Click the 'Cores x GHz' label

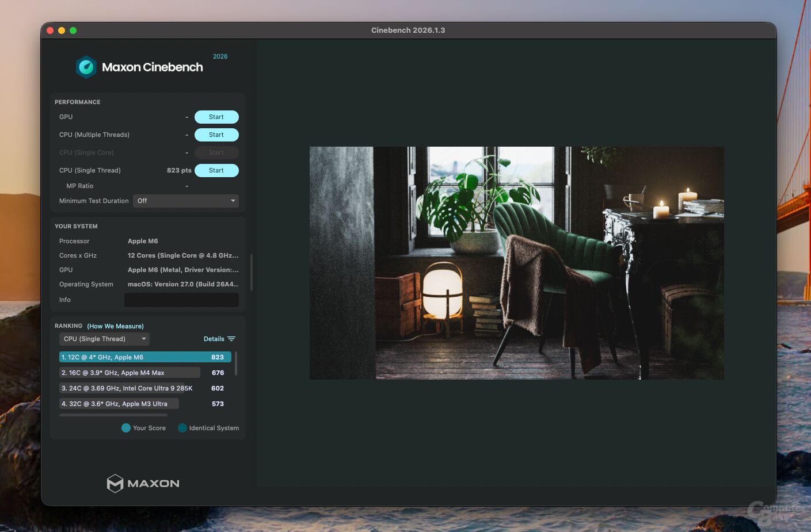(x=78, y=255)
